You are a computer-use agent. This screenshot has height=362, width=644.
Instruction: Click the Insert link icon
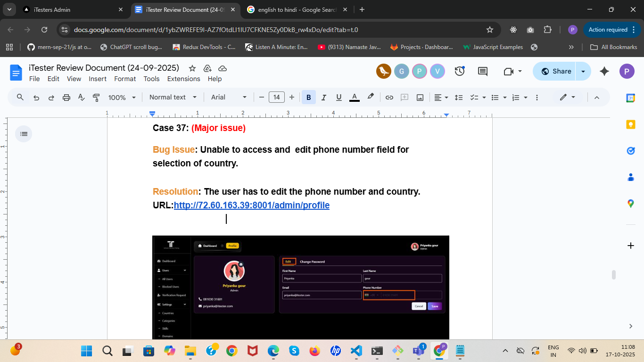[x=389, y=98]
